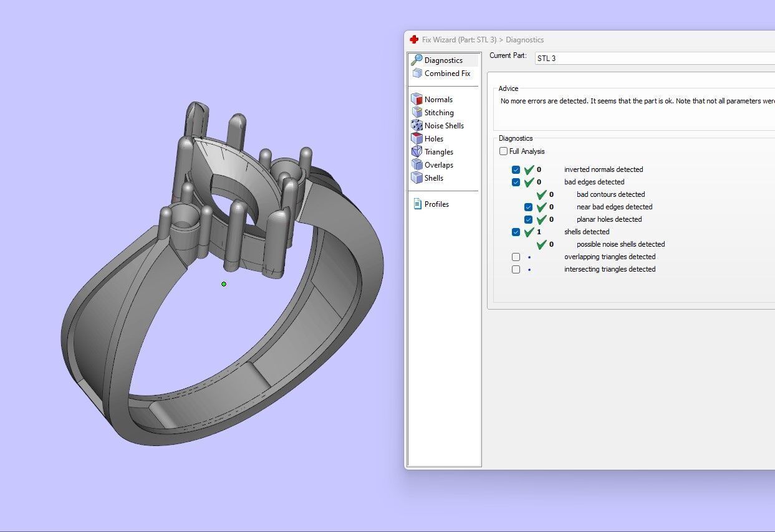The image size is (775, 532).
Task: Click the Normals page label
Action: click(x=438, y=100)
